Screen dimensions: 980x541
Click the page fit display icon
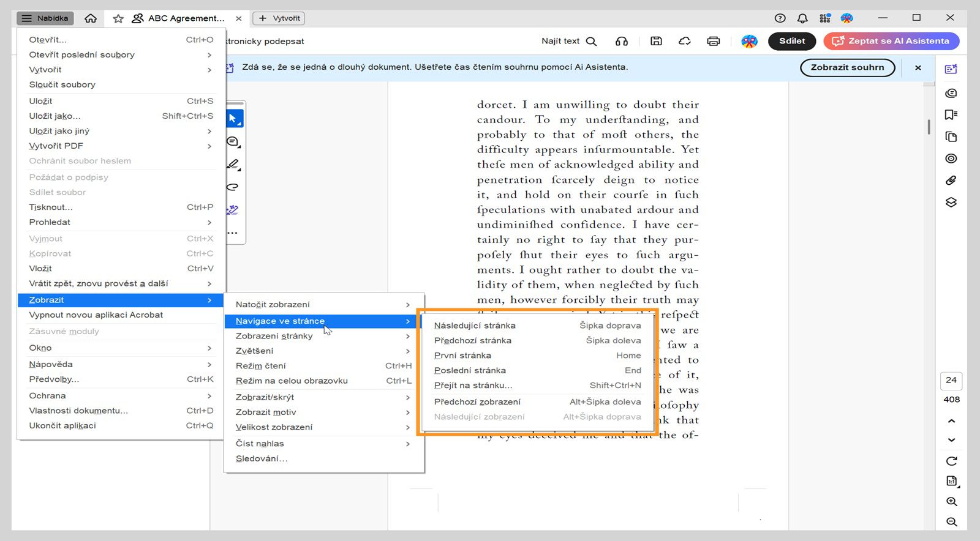coord(951,481)
